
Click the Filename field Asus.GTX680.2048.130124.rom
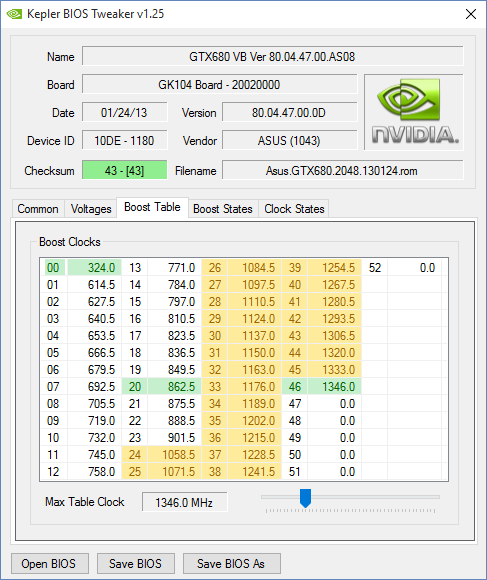342,170
